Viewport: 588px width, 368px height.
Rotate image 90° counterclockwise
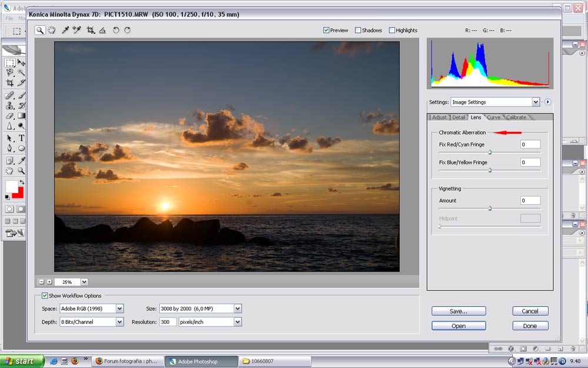point(116,30)
